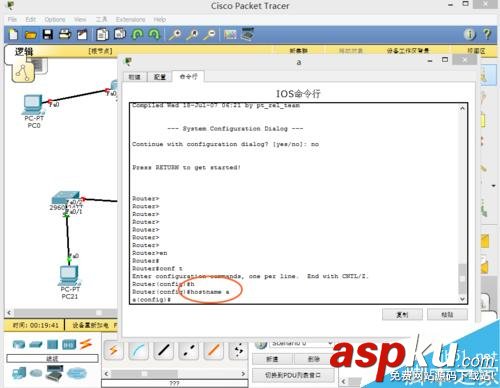
Task: Click the Logical workspace label
Action: [24, 52]
